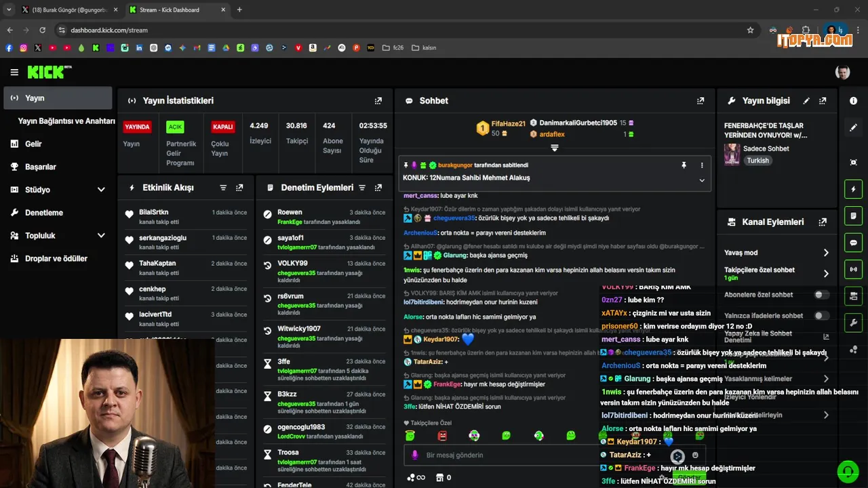868x488 pixels.
Task: Open the shop icon under chat
Action: pos(439,477)
